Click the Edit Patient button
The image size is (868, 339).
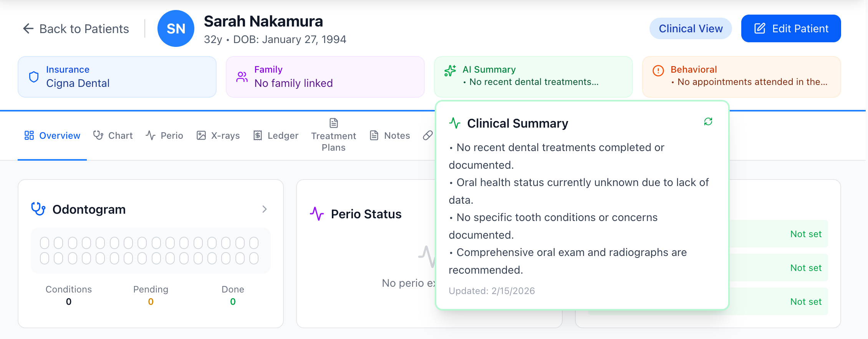point(790,28)
